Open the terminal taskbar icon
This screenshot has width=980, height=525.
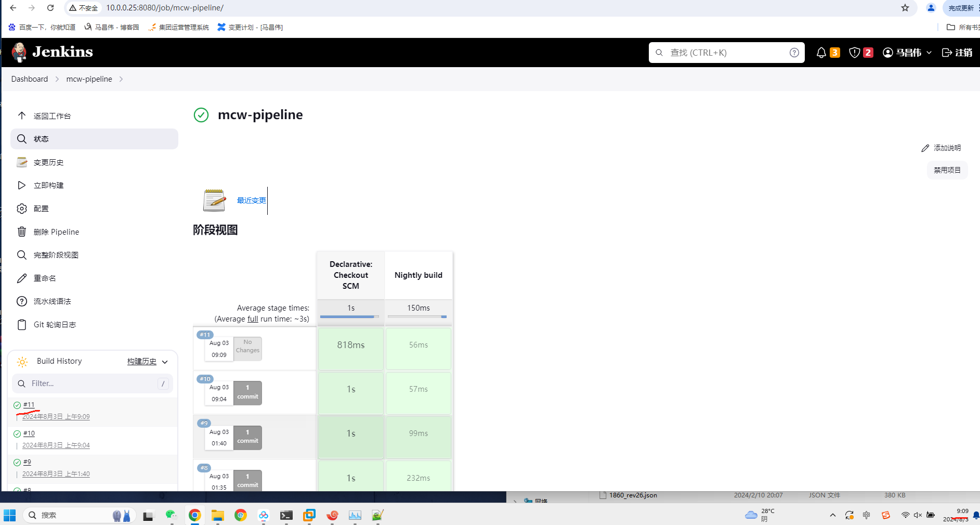point(286,515)
